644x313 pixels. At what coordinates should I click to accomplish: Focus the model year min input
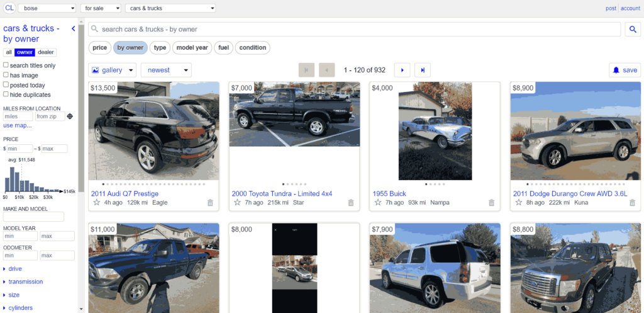[21, 236]
